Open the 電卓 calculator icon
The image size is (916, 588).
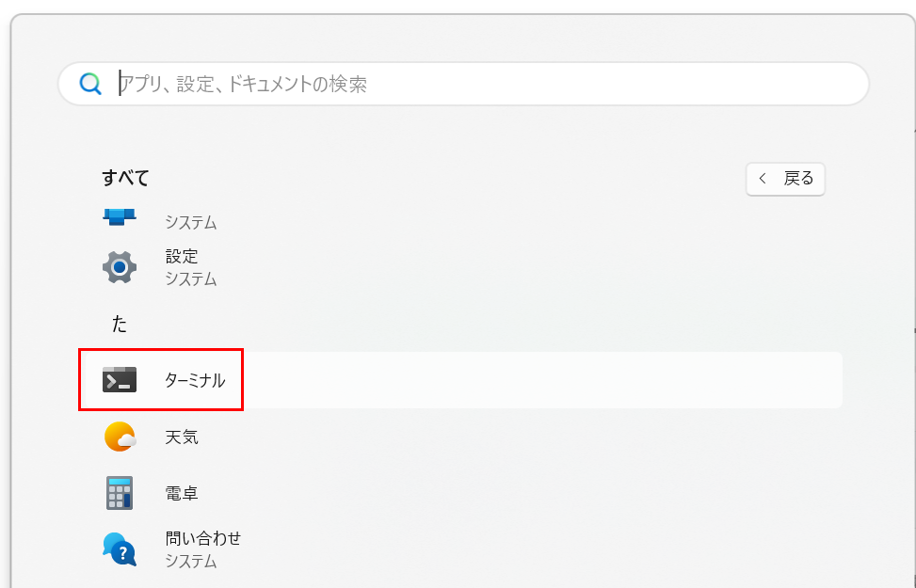point(120,493)
